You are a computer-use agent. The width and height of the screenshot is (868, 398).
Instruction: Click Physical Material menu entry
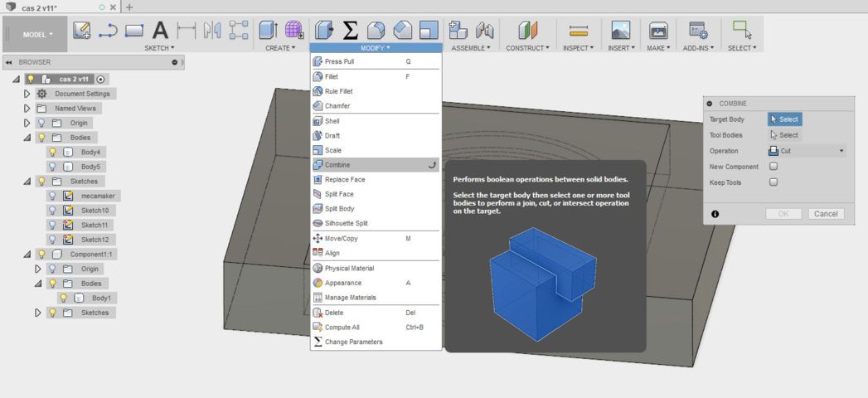(376, 269)
